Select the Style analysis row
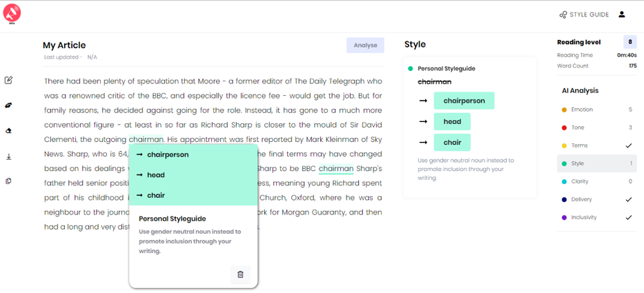Viewport: 644px width, 293px height. [597, 163]
